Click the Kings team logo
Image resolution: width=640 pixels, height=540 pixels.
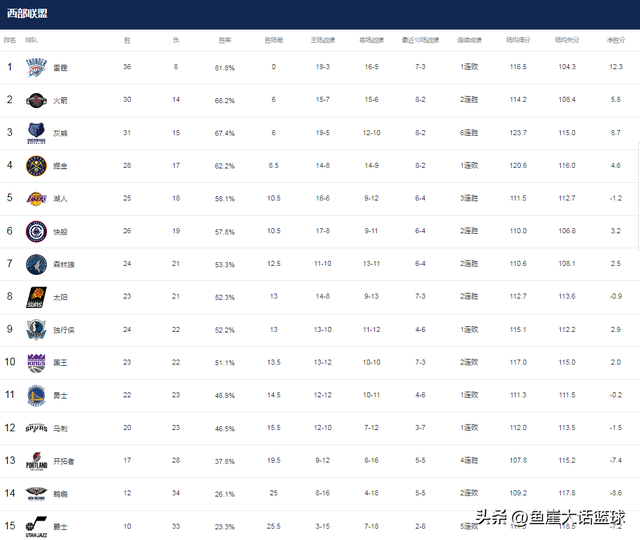(36, 363)
